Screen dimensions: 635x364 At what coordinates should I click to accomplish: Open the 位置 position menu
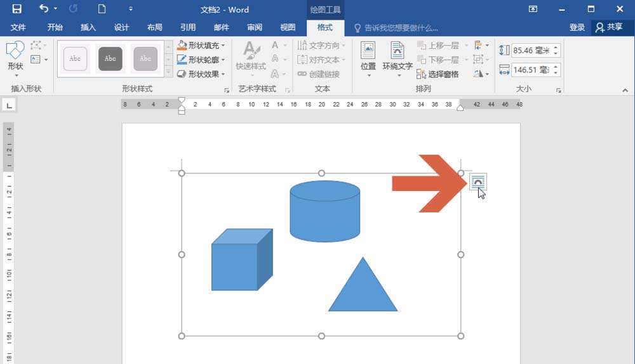(368, 59)
